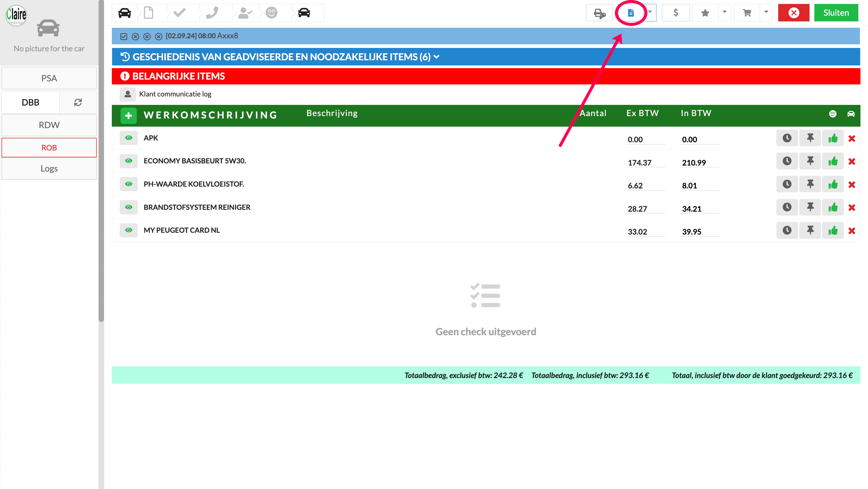Select the DBB sidebar tab
The height and width of the screenshot is (489, 868).
coord(31,102)
